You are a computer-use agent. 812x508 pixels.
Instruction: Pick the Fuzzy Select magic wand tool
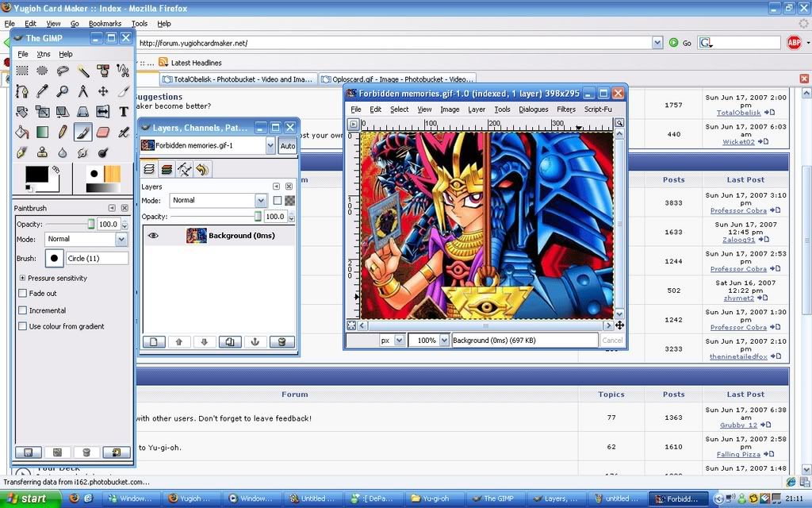(82, 71)
